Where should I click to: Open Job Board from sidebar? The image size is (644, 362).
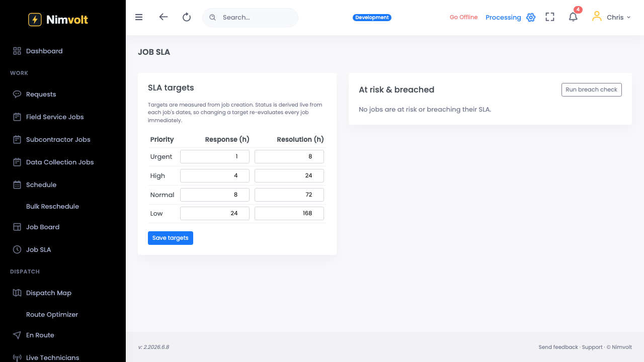(43, 227)
